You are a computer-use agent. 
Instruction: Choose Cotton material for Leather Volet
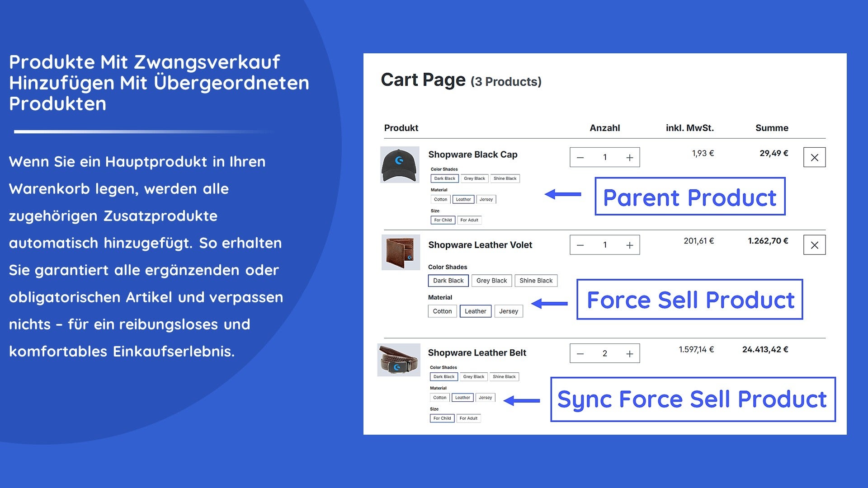442,311
